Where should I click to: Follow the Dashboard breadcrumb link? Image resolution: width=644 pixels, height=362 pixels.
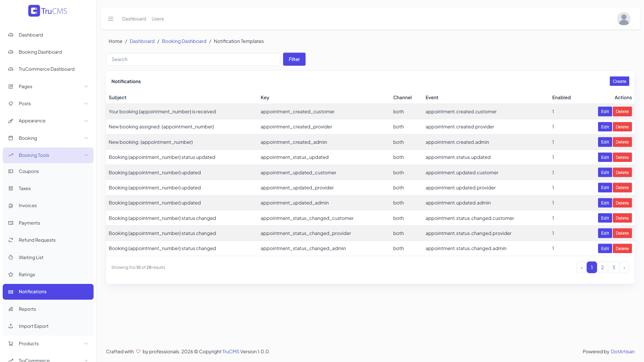pos(142,41)
